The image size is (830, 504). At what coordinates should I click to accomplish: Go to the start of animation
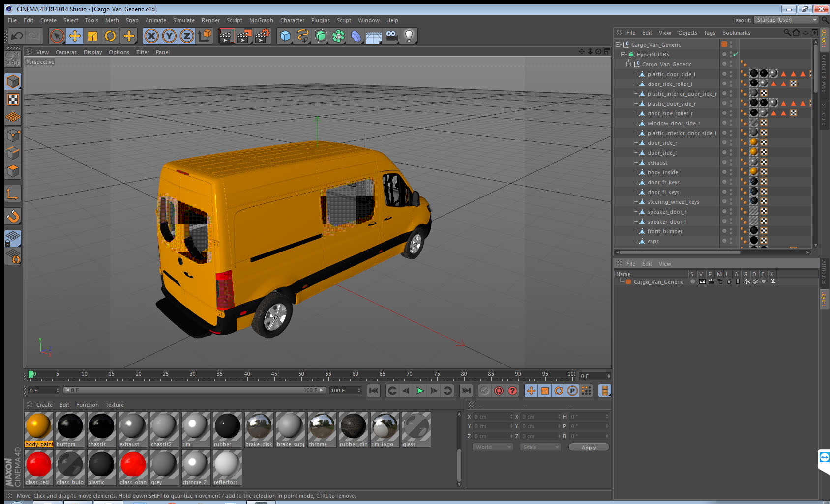(x=374, y=391)
